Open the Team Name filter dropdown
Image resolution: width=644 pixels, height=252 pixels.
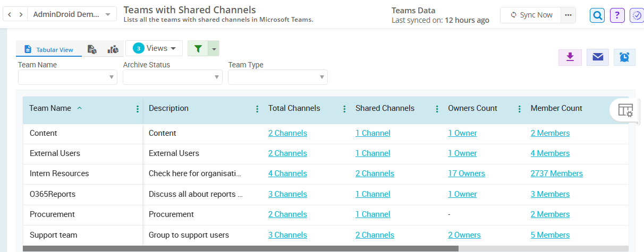point(67,77)
